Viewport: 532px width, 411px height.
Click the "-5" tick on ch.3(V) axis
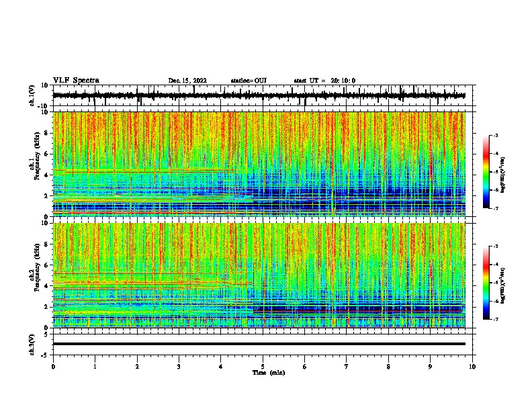pyautogui.click(x=46, y=355)
